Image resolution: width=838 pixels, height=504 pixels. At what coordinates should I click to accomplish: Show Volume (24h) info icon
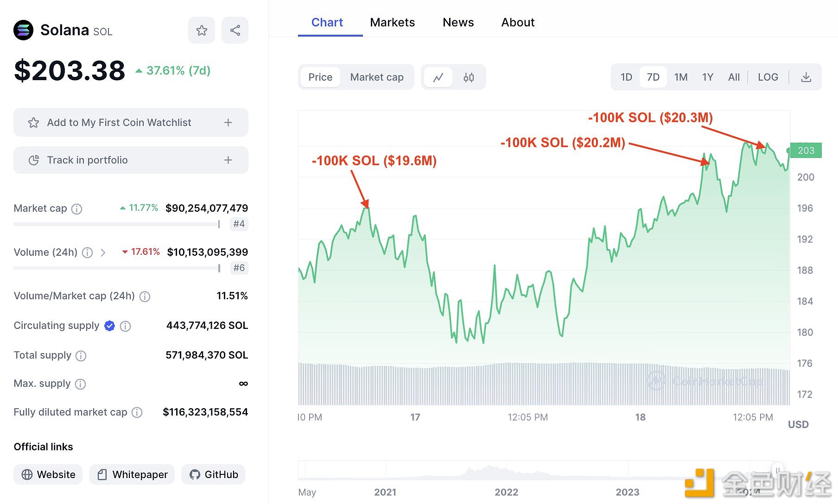point(87,252)
